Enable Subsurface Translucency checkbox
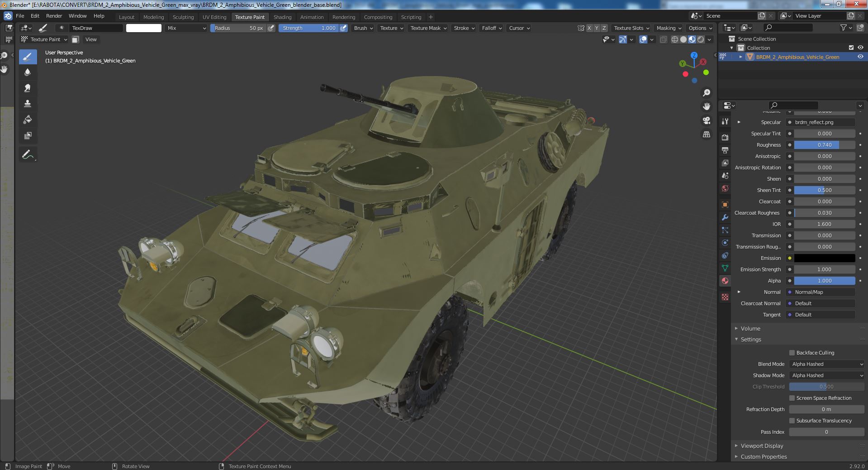 (x=792, y=421)
